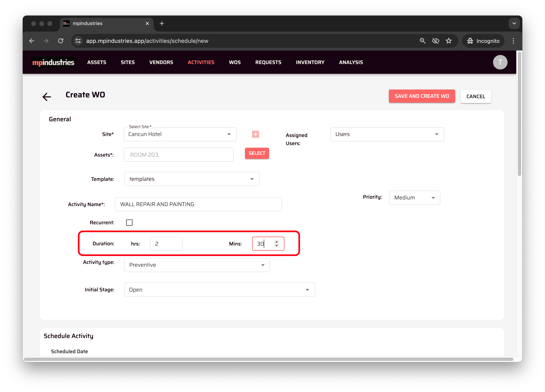Open the user avatar T menu
The height and width of the screenshot is (392, 545).
point(500,62)
